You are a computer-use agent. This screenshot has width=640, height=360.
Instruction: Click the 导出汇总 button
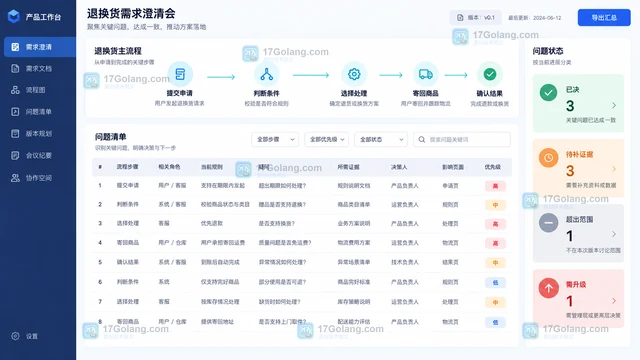coord(604,18)
